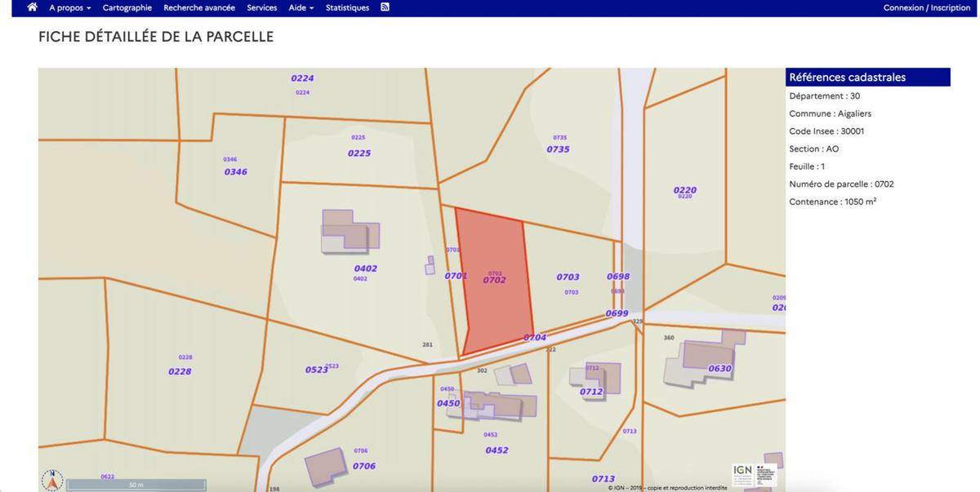Open the Cartographie menu item

[127, 7]
